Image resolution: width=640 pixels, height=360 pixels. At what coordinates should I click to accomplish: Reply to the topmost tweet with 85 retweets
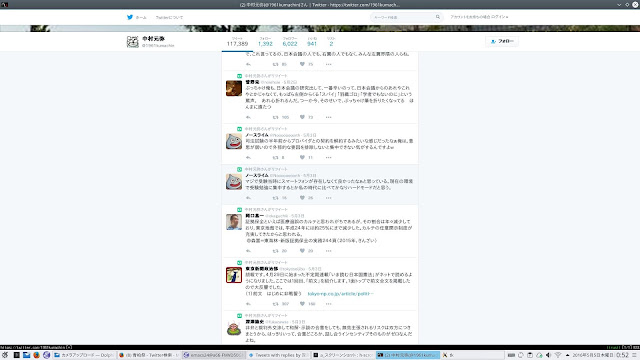(x=248, y=64)
